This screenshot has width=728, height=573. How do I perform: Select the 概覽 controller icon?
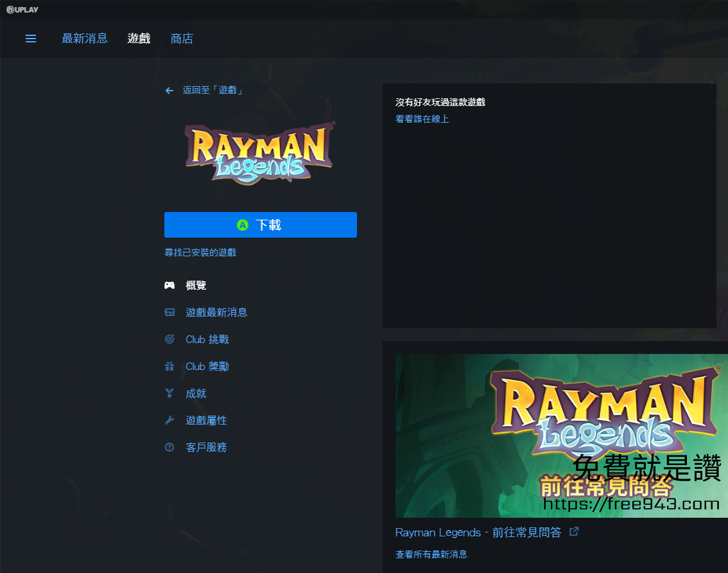[169, 285]
